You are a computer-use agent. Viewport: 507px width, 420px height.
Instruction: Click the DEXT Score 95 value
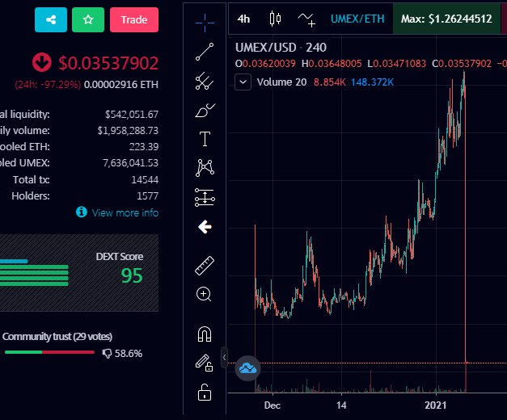click(x=132, y=276)
